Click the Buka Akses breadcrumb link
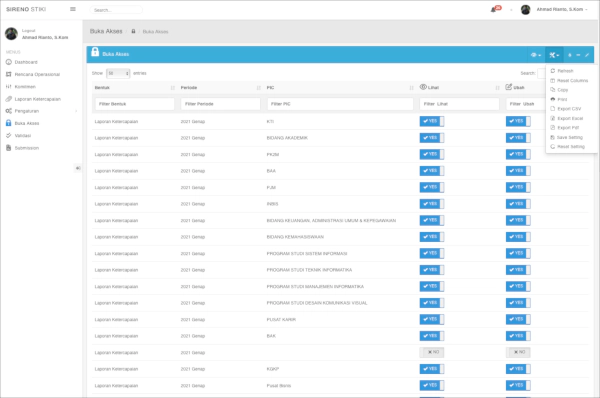The height and width of the screenshot is (398, 600). point(155,32)
